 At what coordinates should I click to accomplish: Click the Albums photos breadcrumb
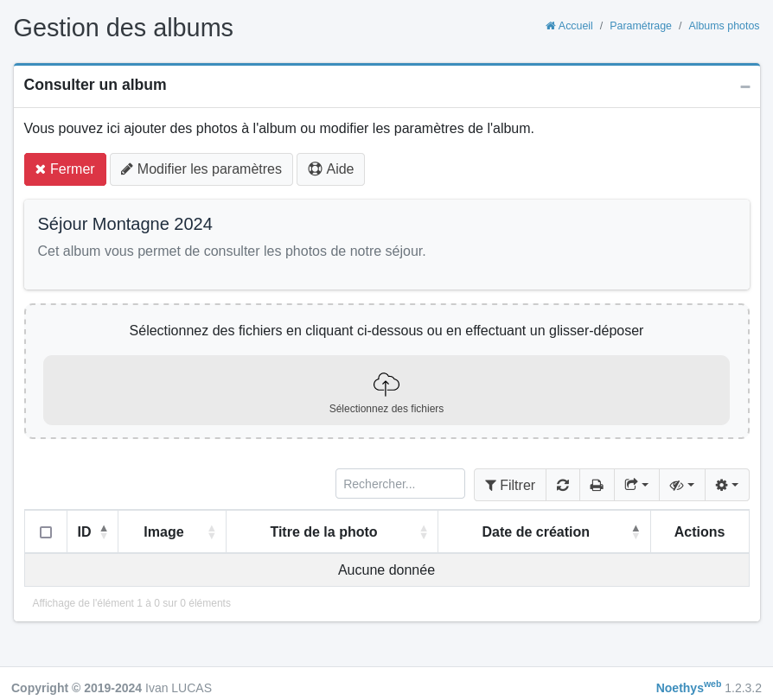click(724, 26)
